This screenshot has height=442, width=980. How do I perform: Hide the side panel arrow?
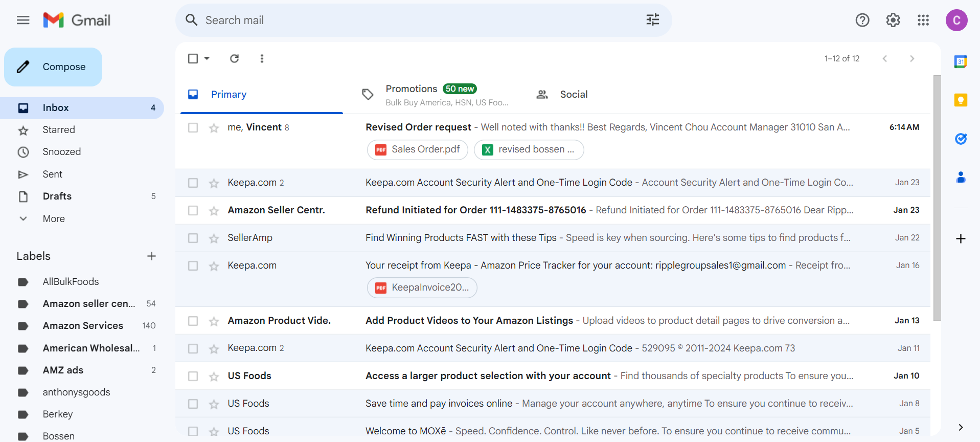[x=961, y=427]
